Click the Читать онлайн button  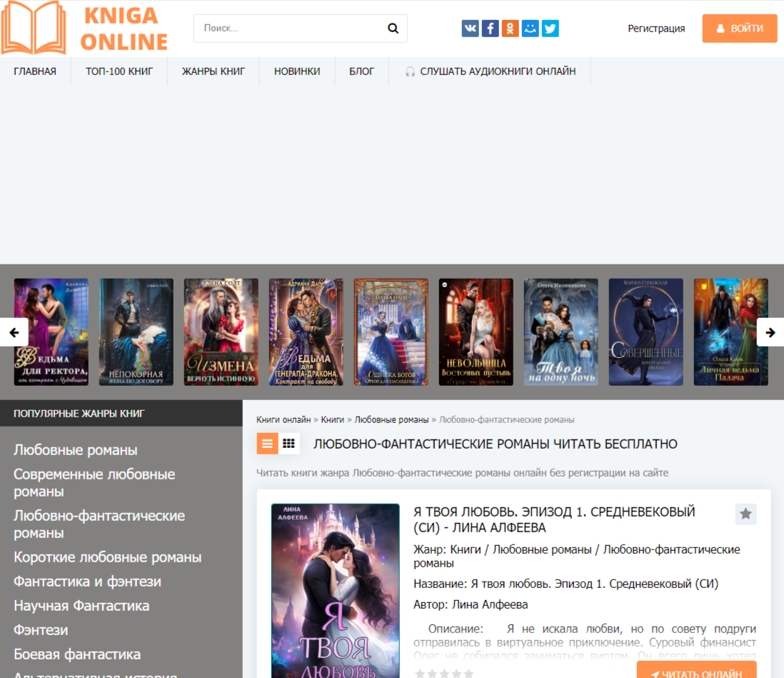click(x=696, y=670)
